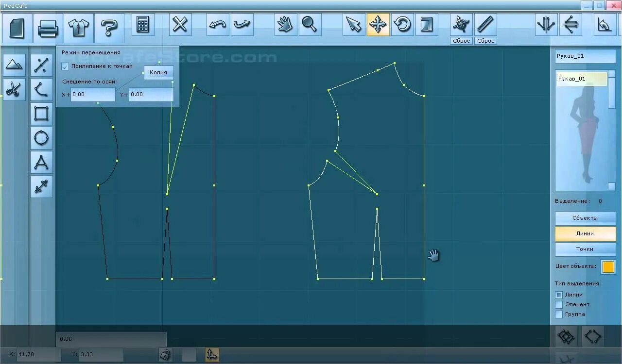Click 'Сброс' under the ruler icon
The height and width of the screenshot is (364, 622).
pyautogui.click(x=485, y=41)
